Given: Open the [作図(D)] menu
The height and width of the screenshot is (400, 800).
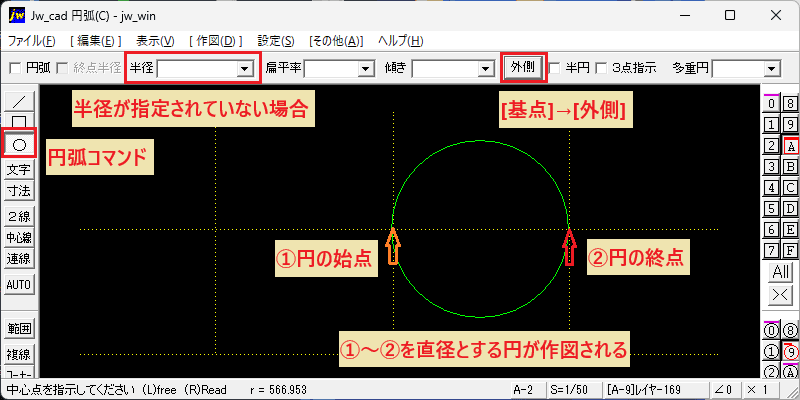Looking at the screenshot, I should pyautogui.click(x=215, y=41).
